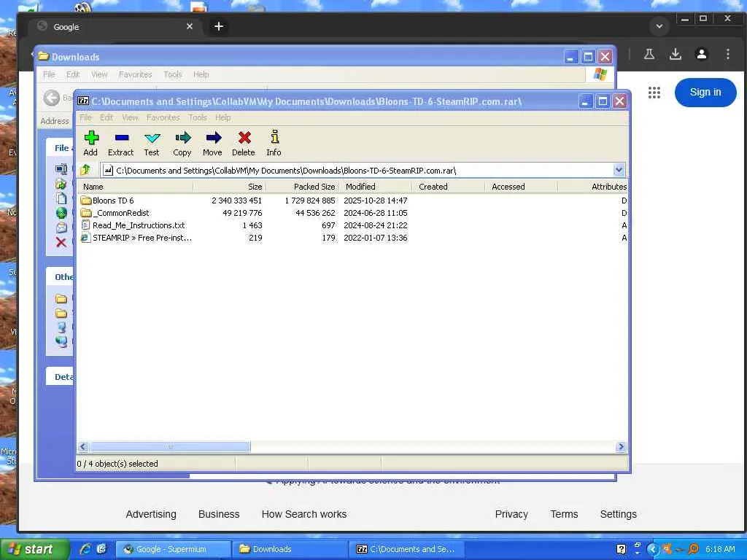Open the browser tab search dropdown

point(659,27)
